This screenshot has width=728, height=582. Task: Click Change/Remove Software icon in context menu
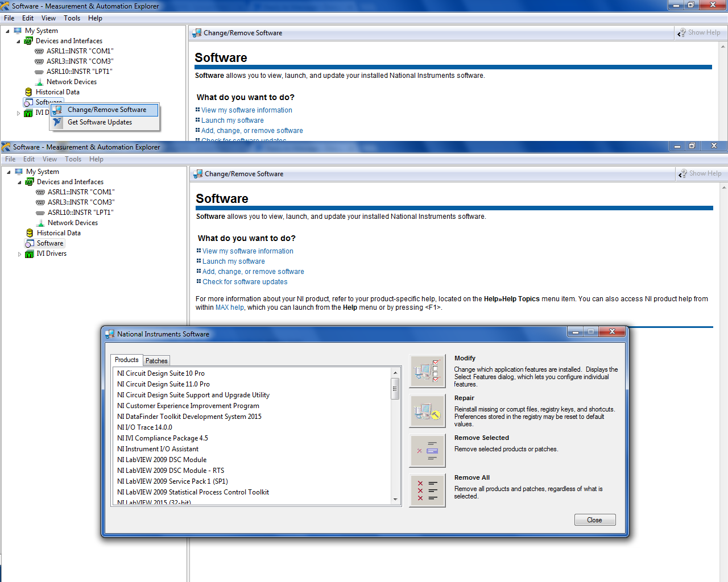coord(57,110)
